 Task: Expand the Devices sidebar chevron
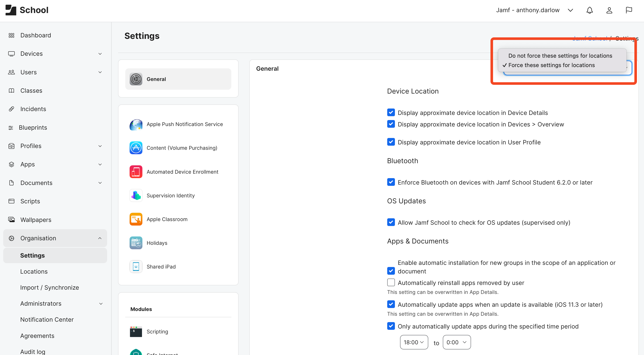click(x=100, y=54)
